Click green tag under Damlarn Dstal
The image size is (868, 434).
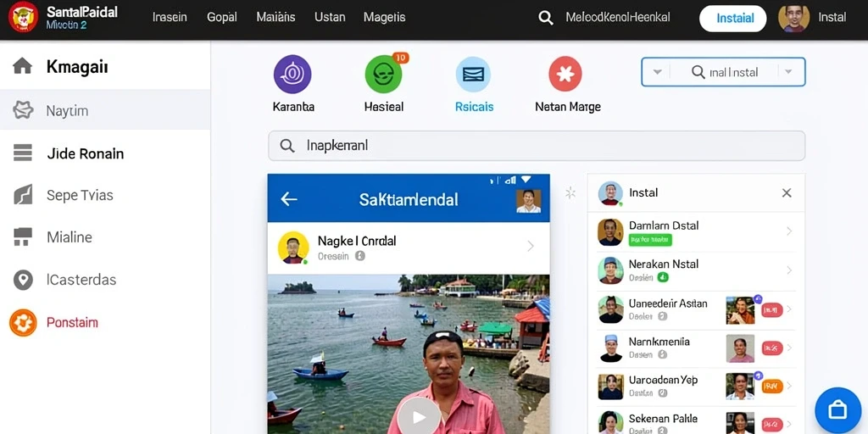[x=650, y=240]
